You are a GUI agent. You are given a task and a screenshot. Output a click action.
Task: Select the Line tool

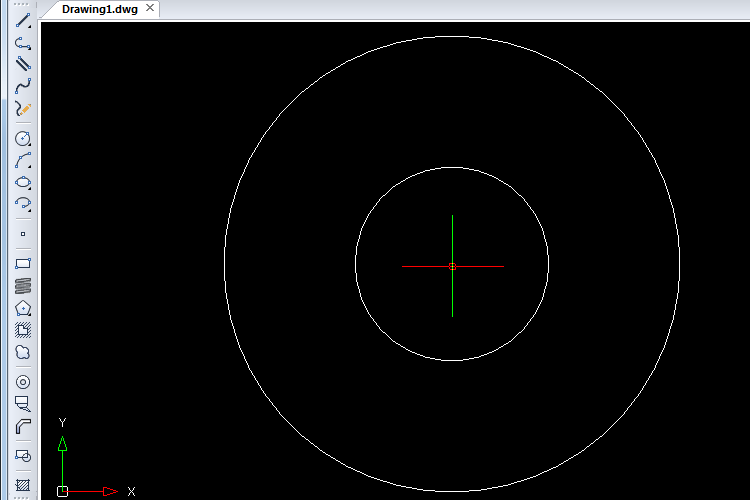[23, 21]
